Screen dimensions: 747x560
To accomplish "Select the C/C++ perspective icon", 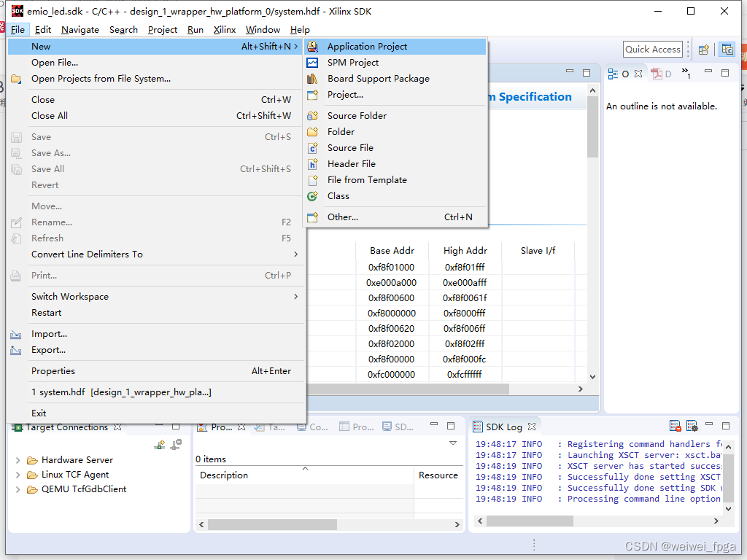I will point(727,50).
